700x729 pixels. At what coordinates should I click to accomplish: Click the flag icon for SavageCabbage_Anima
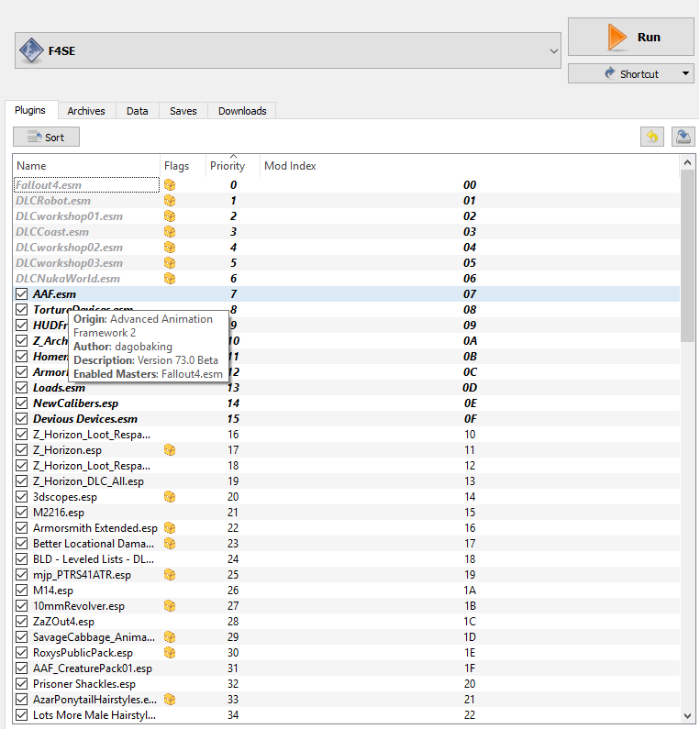[x=170, y=637]
